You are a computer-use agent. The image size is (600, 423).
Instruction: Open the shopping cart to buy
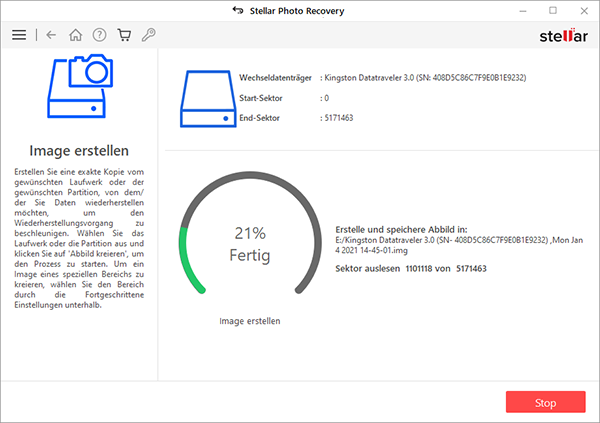(x=124, y=35)
